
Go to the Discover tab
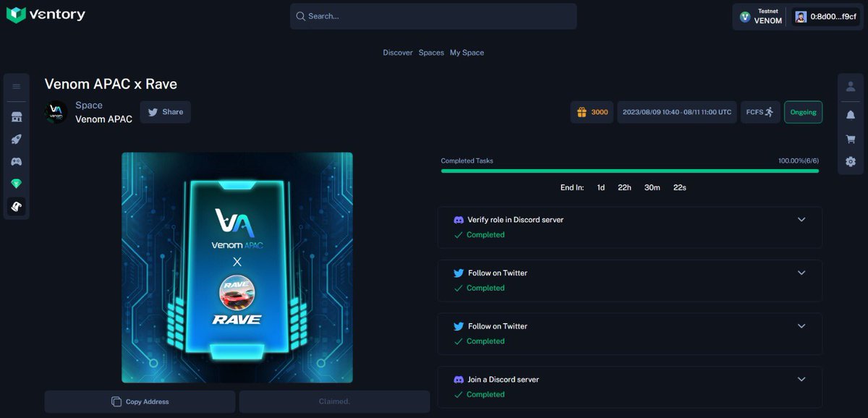coord(398,53)
